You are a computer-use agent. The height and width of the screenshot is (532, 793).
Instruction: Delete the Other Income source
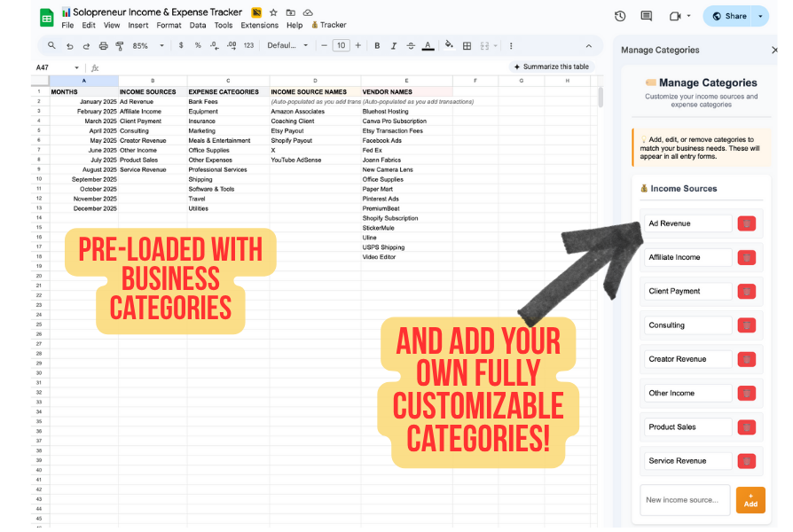747,393
